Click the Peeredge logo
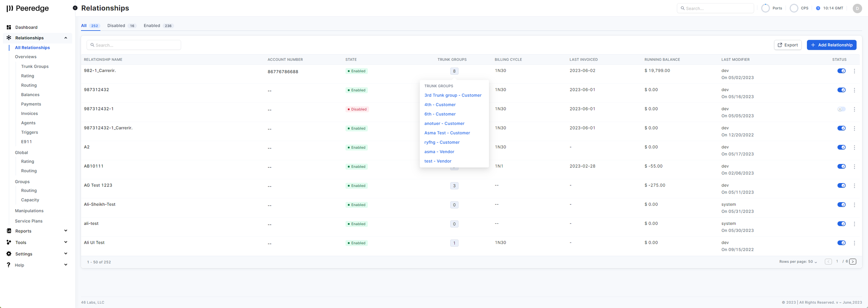 pos(27,8)
